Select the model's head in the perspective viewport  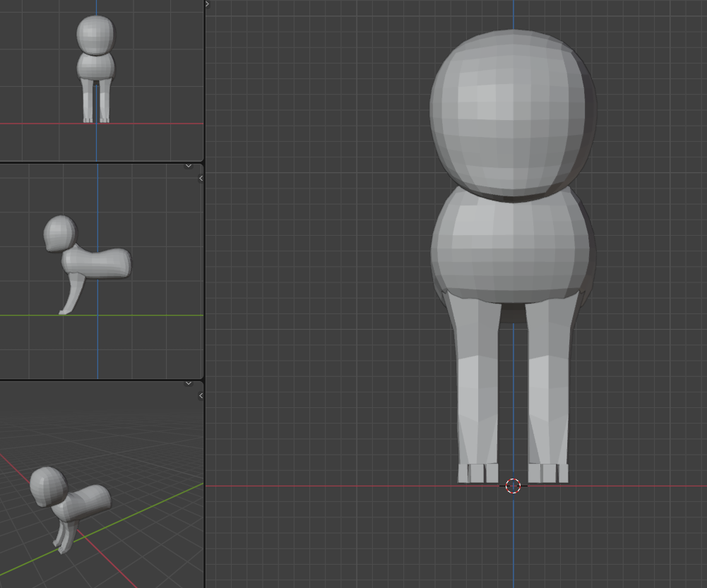pos(47,486)
